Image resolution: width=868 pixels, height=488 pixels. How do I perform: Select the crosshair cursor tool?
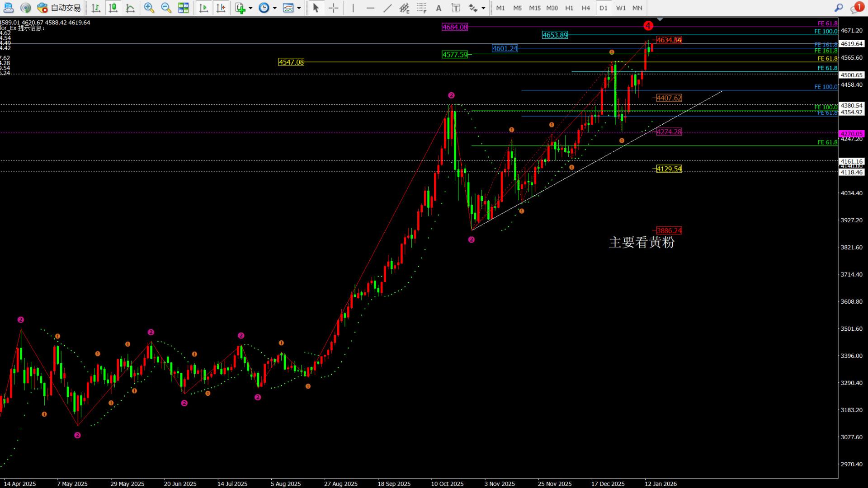(333, 8)
